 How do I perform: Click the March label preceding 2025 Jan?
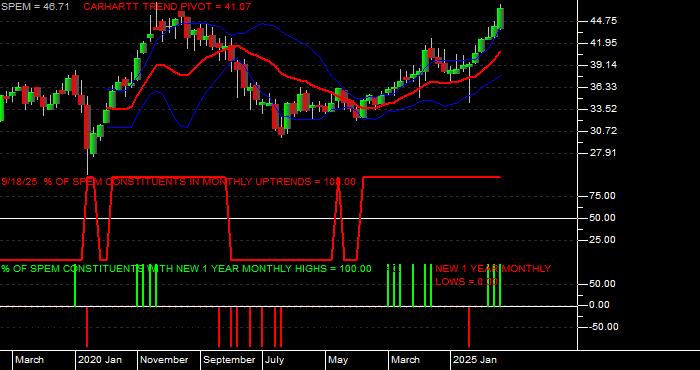pyautogui.click(x=406, y=360)
